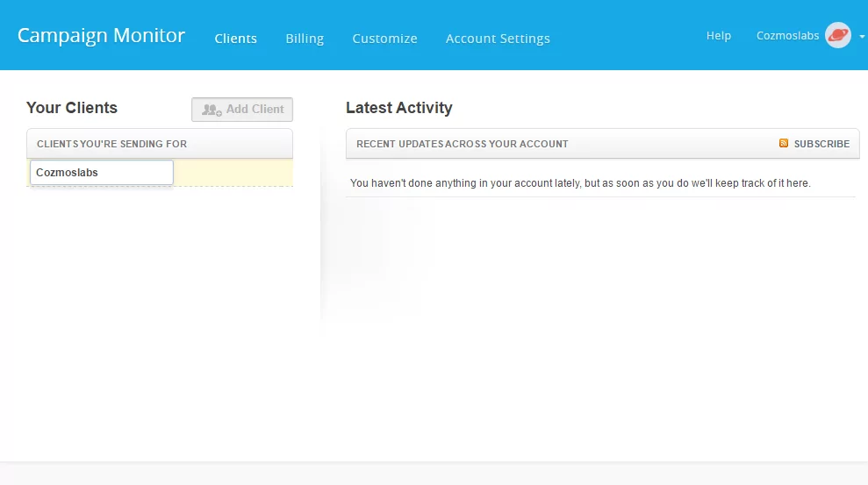
Task: Go to the Billing tab
Action: (x=305, y=39)
